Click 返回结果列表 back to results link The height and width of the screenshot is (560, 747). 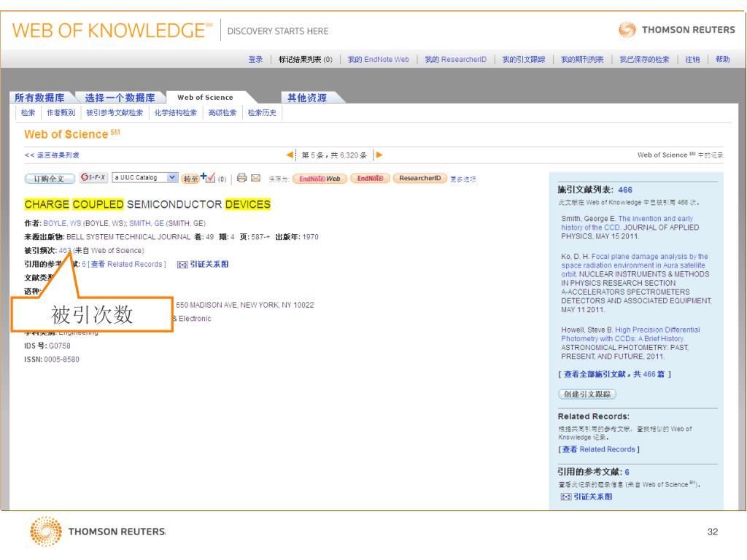coord(52,155)
